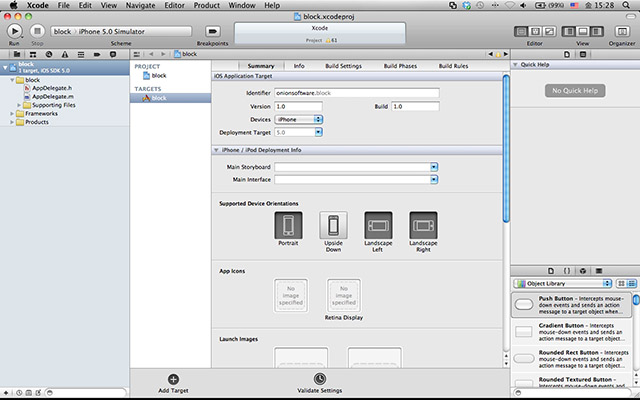Open the Devices dropdown

(x=298, y=119)
